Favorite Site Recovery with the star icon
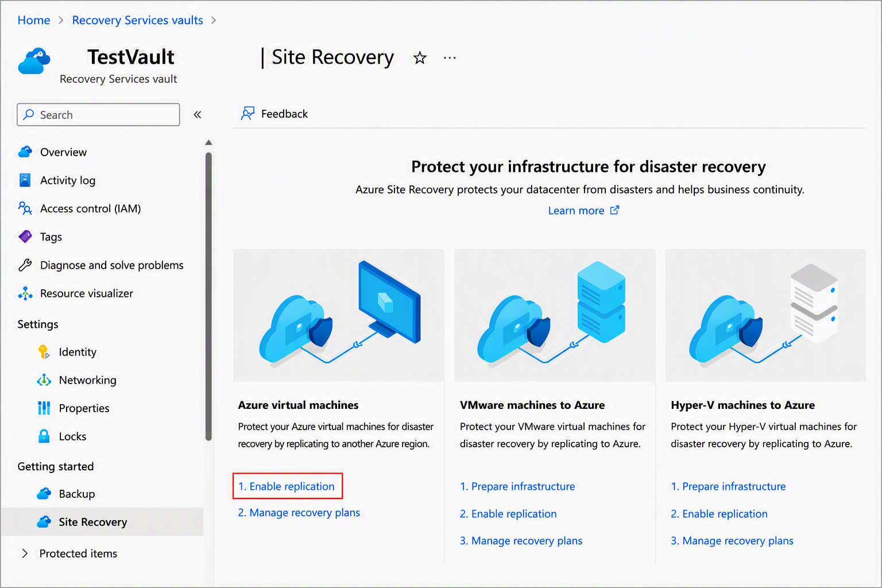Screen dimensions: 882x588 point(420,58)
